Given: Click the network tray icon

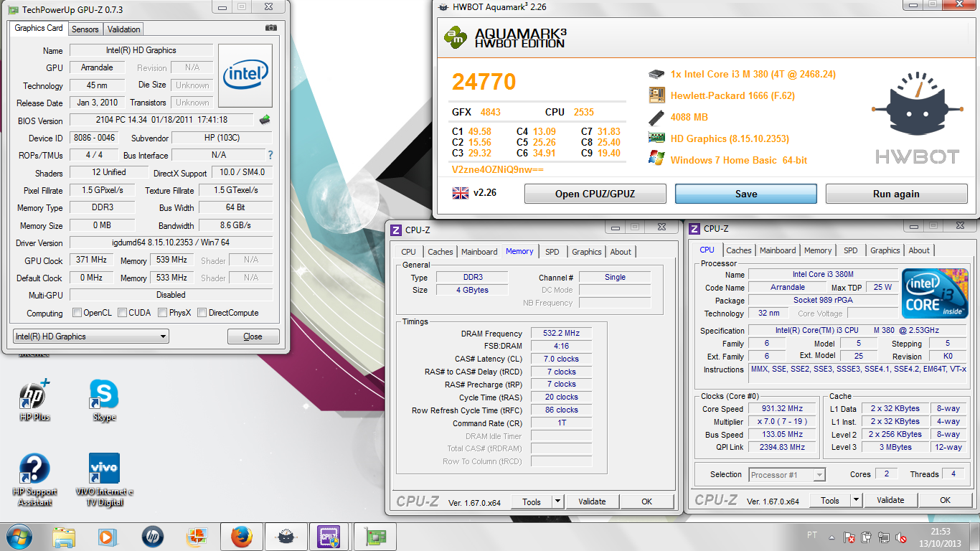Looking at the screenshot, I should point(883,537).
